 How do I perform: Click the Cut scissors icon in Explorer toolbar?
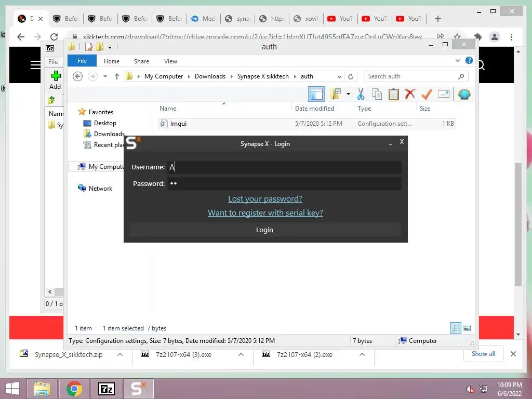[x=361, y=94]
